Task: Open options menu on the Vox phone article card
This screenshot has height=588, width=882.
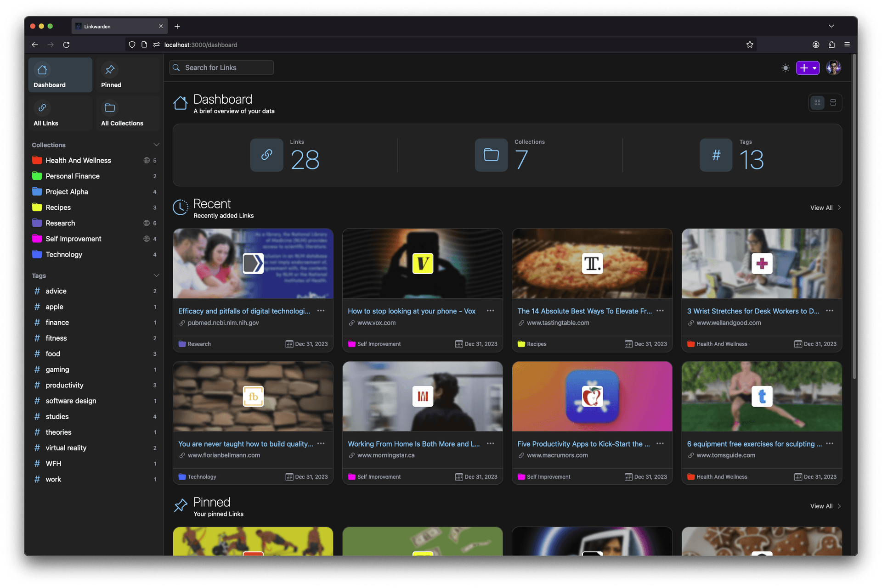Action: click(x=490, y=311)
